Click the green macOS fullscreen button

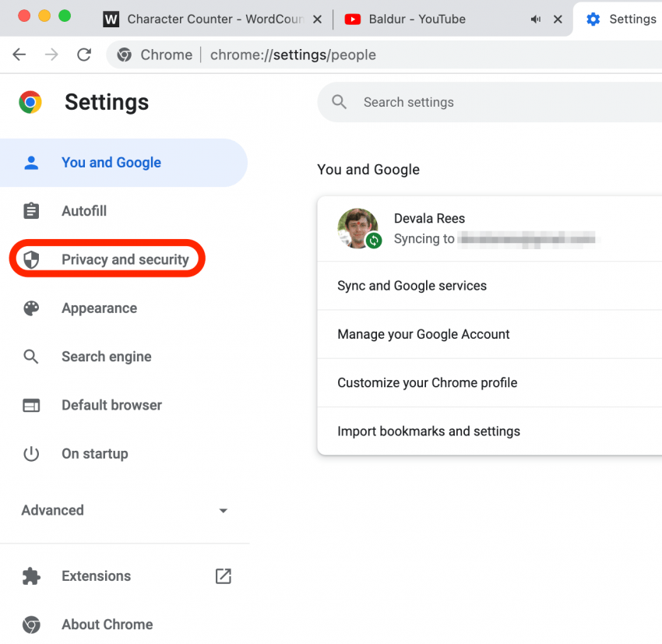[x=65, y=16]
